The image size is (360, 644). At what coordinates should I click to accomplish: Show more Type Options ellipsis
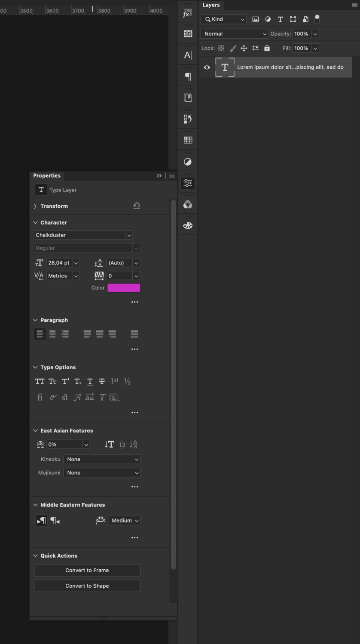(x=134, y=413)
